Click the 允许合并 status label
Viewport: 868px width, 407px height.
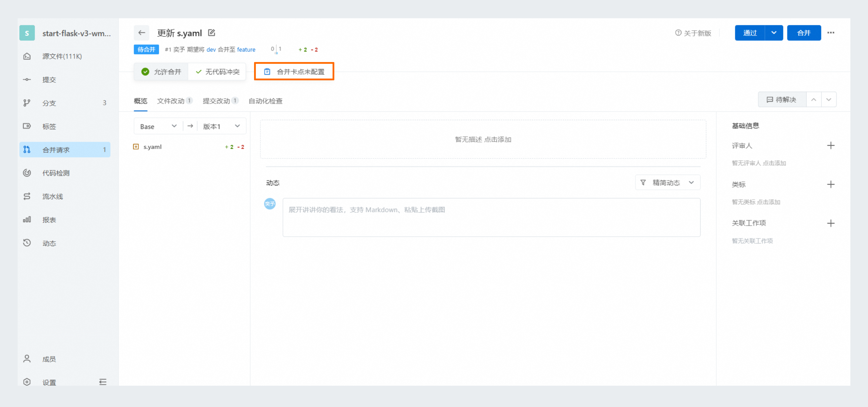pyautogui.click(x=167, y=71)
